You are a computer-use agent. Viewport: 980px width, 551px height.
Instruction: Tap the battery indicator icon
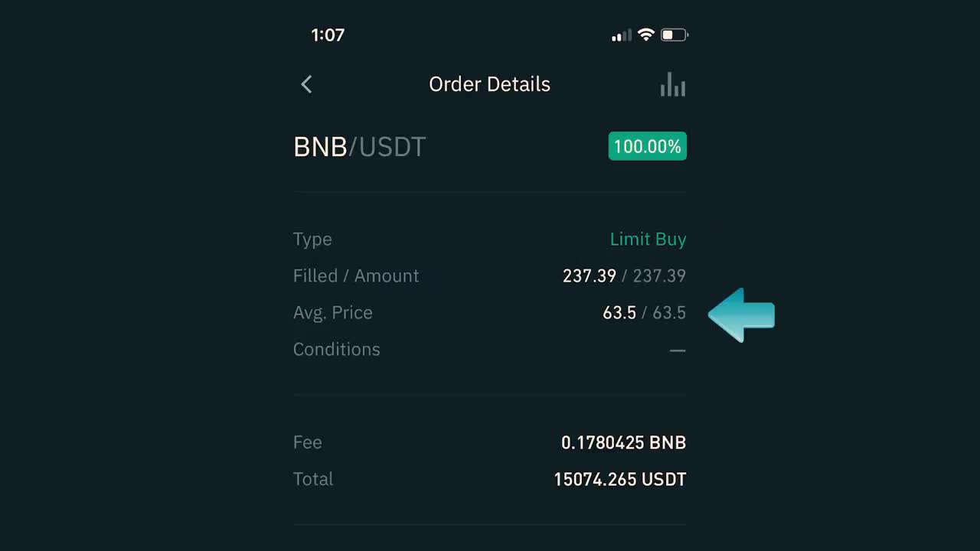click(675, 35)
